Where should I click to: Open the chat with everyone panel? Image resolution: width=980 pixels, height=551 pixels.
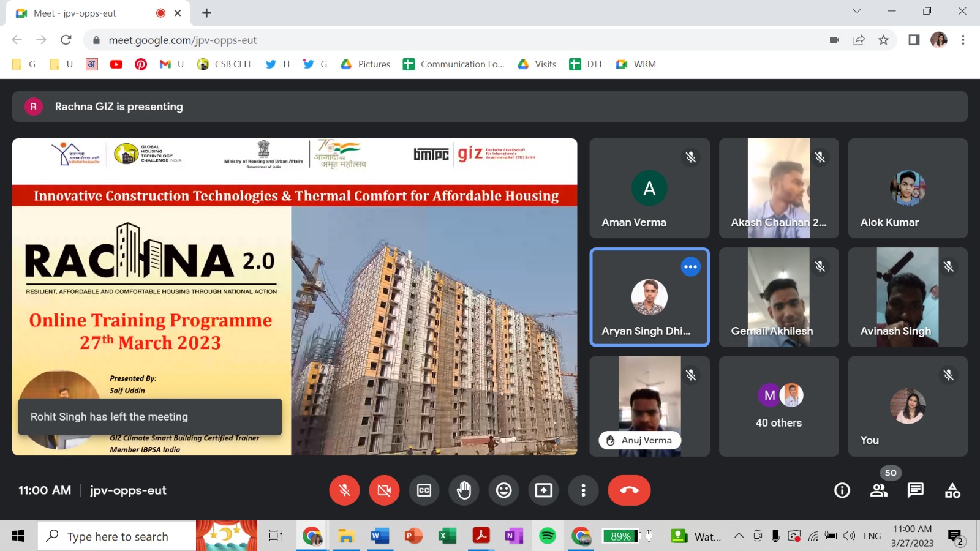click(x=916, y=490)
